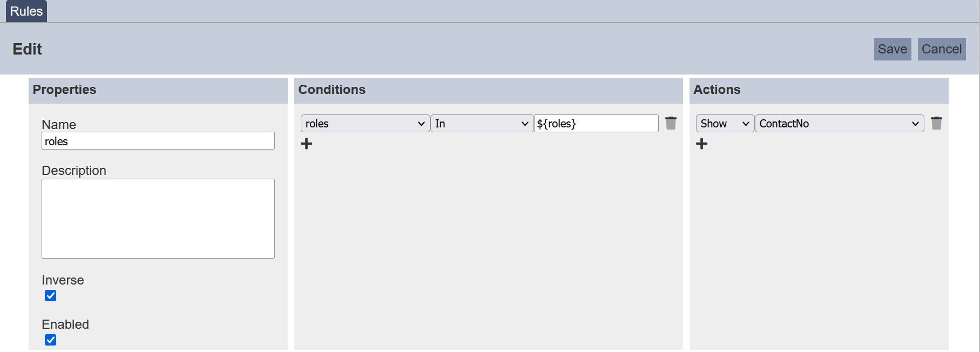This screenshot has width=980, height=352.
Task: Toggle the Enabled checkbox
Action: 51,340
